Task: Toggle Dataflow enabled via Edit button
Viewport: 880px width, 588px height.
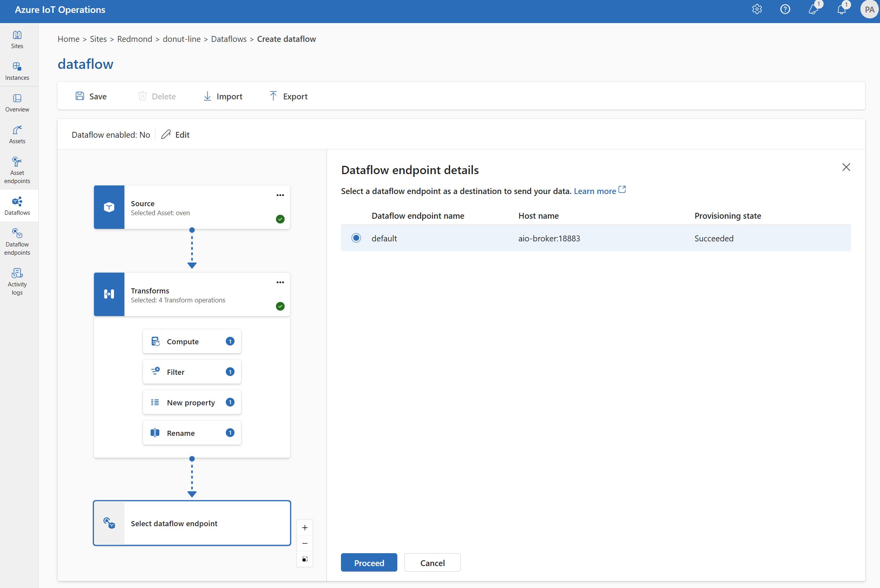Action: (x=176, y=134)
